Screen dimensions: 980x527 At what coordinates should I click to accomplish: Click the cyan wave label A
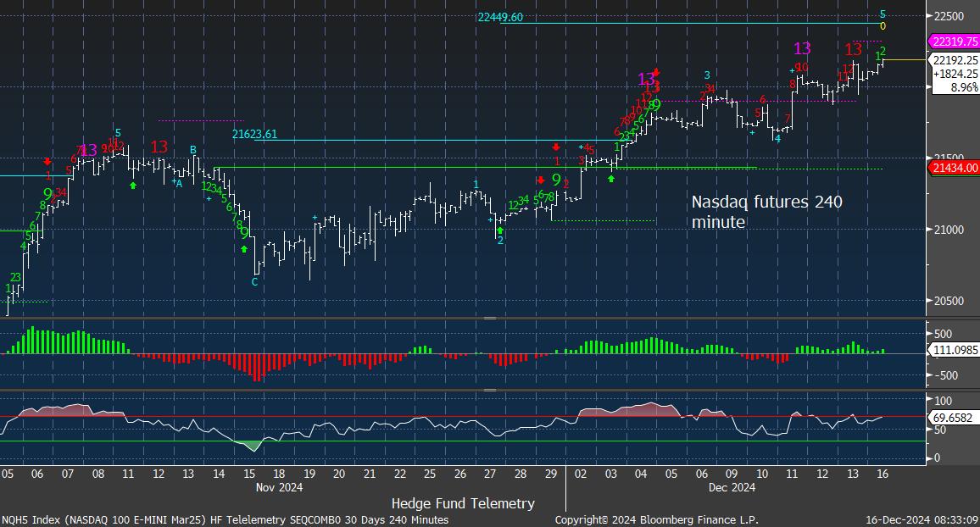[x=179, y=184]
